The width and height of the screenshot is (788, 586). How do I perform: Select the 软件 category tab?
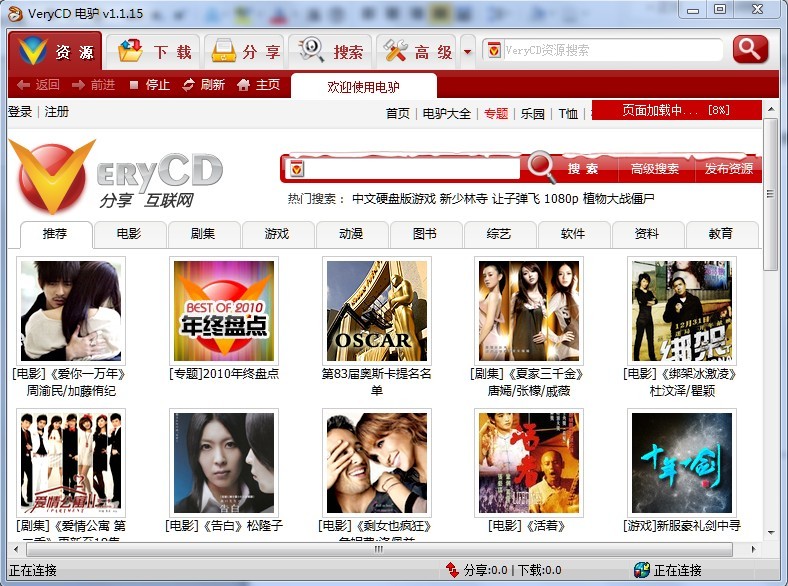point(572,234)
